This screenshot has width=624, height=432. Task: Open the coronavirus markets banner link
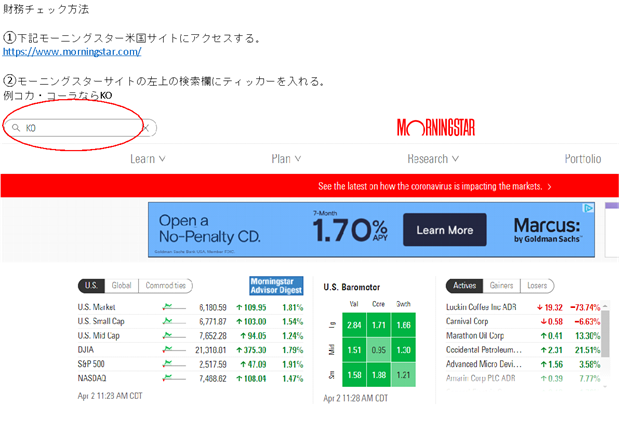click(x=435, y=186)
